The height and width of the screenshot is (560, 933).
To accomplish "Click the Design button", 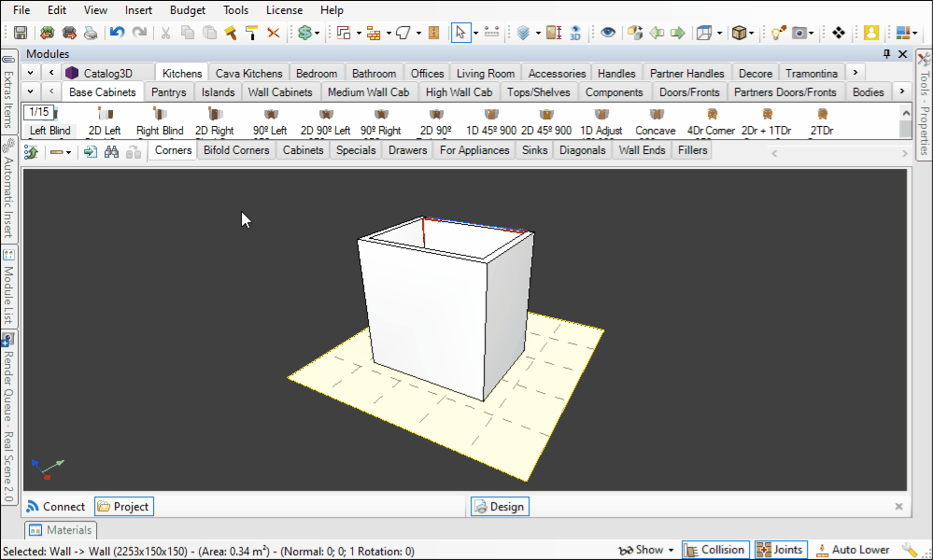I will tap(500, 507).
